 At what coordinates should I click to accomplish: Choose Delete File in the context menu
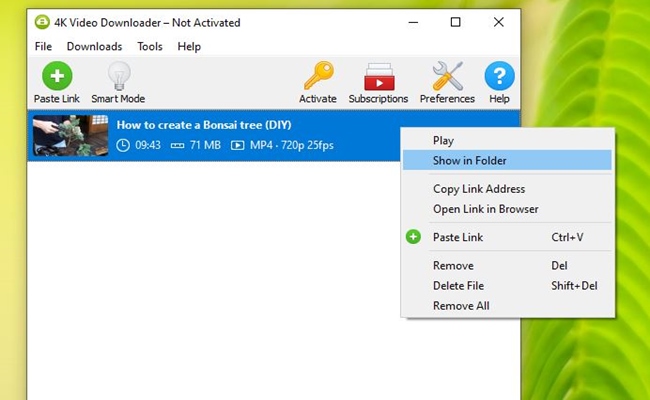[507, 286]
